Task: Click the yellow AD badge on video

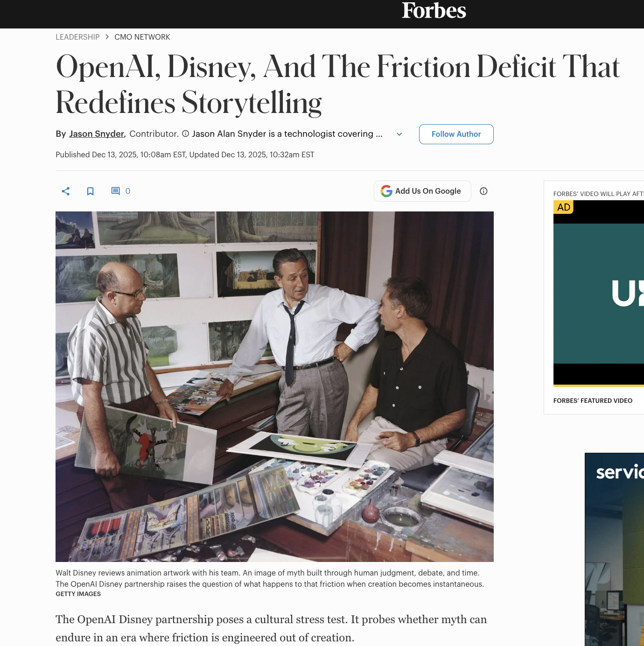Action: click(x=563, y=207)
